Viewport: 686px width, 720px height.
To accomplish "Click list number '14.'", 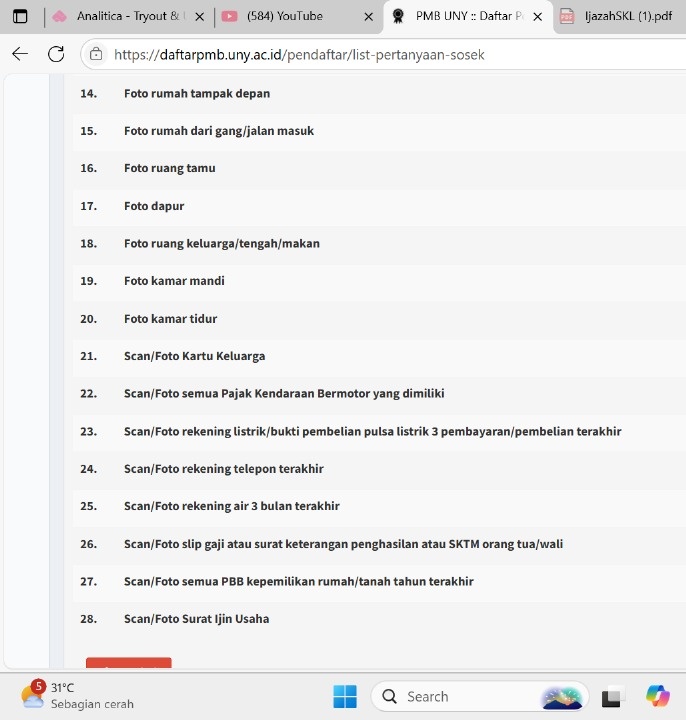I will pyautogui.click(x=89, y=94).
